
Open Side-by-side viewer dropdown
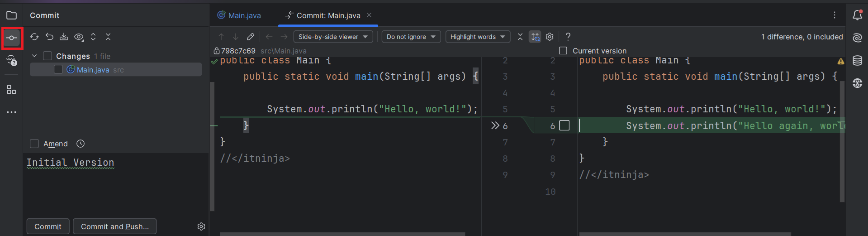click(x=333, y=37)
